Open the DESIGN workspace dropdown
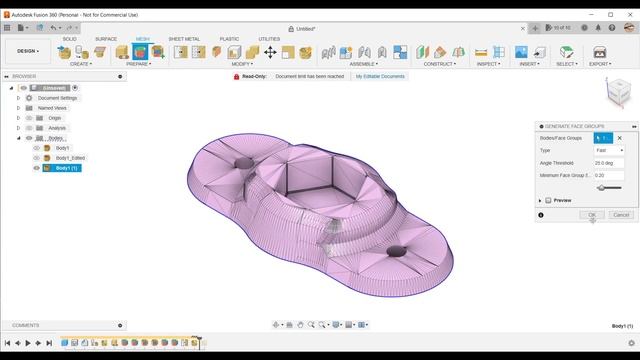 tap(28, 51)
